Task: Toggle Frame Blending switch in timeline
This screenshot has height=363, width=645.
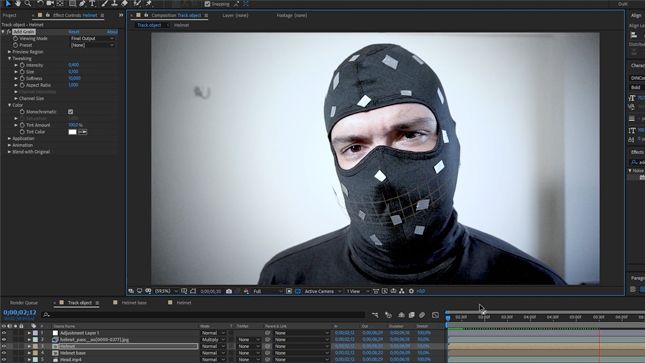Action: (412, 315)
